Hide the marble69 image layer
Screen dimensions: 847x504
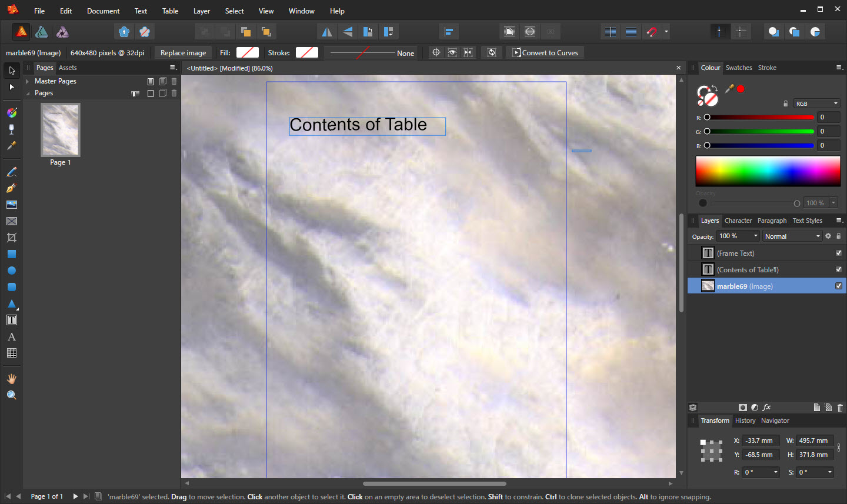[839, 286]
